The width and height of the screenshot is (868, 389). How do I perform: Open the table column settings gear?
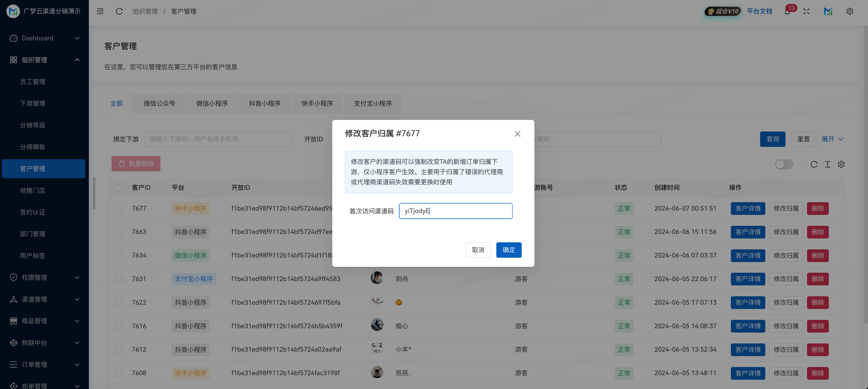point(841,165)
